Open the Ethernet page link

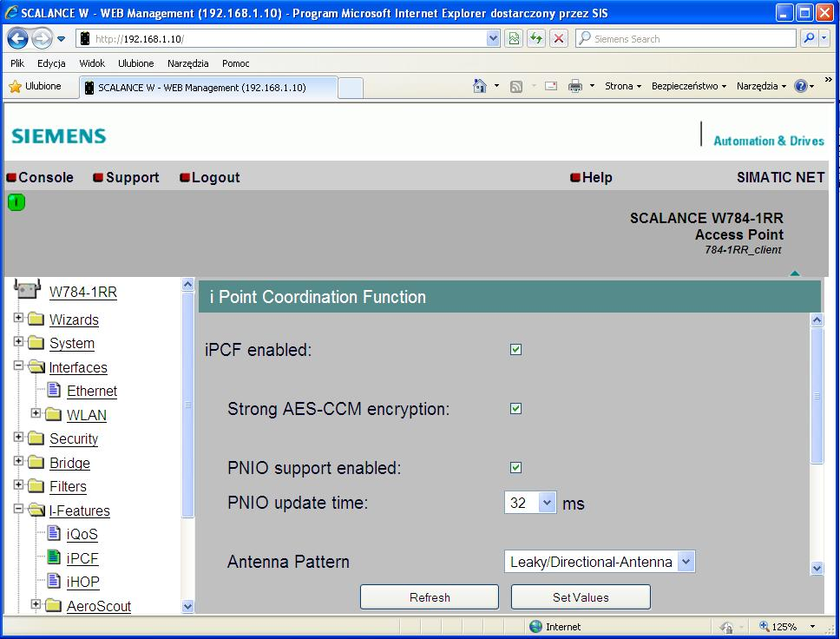[92, 392]
